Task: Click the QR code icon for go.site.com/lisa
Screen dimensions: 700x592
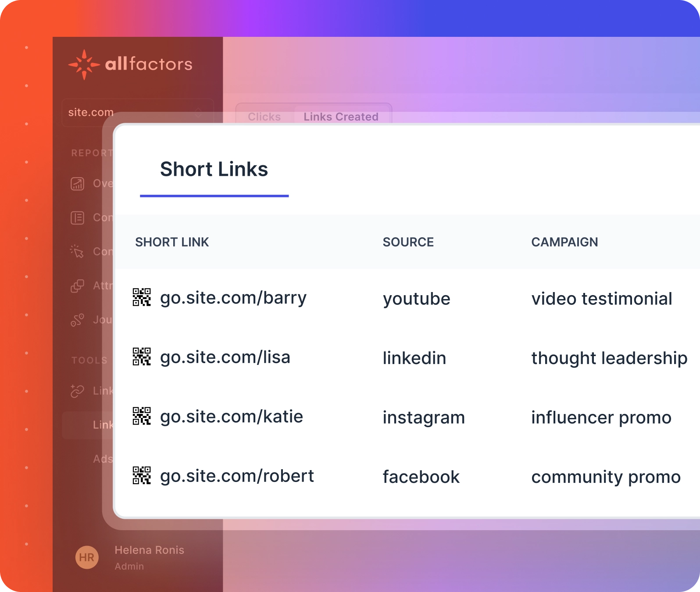Action: pyautogui.click(x=142, y=357)
